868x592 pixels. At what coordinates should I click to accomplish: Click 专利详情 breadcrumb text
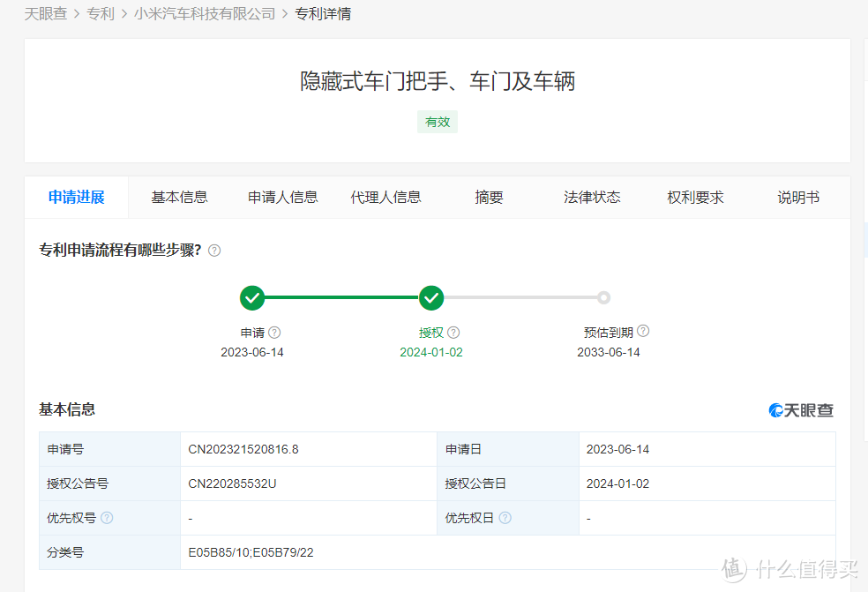point(323,14)
